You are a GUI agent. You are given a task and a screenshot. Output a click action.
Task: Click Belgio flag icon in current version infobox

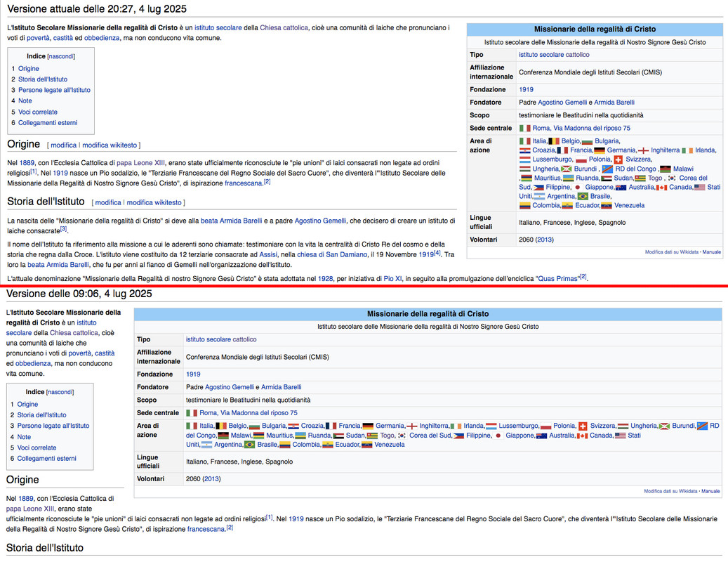tap(554, 141)
